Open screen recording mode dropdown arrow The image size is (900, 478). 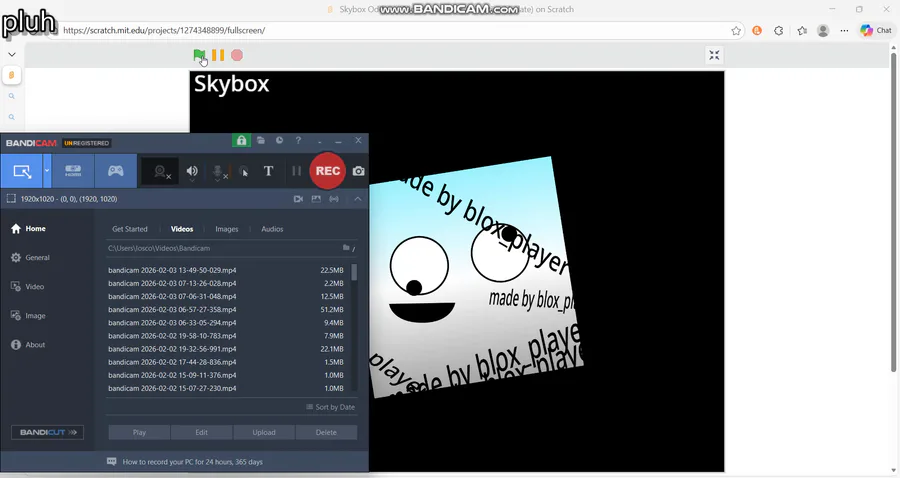pos(47,171)
